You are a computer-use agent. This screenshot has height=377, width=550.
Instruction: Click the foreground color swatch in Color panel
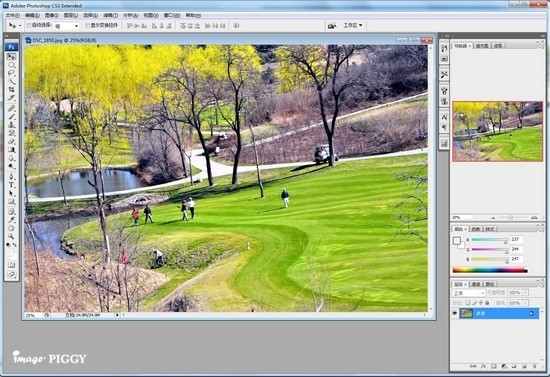456,241
